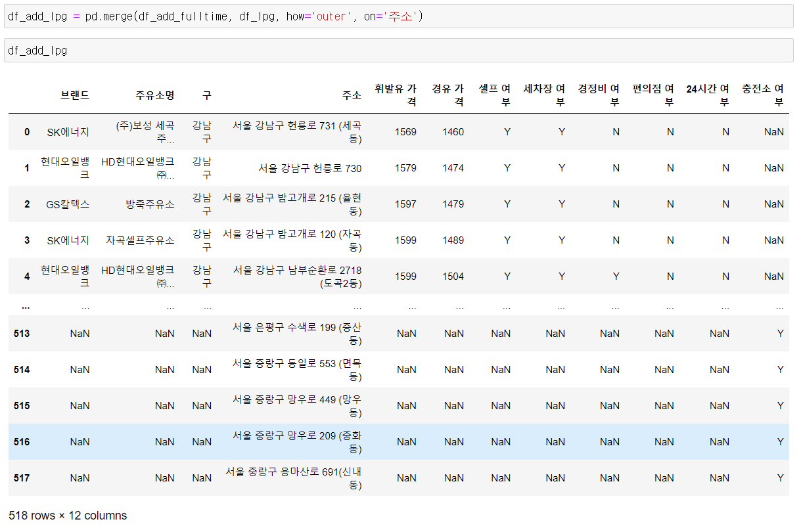This screenshot has width=801, height=532.
Task: Click diesel price 1479
Action: coord(453,204)
